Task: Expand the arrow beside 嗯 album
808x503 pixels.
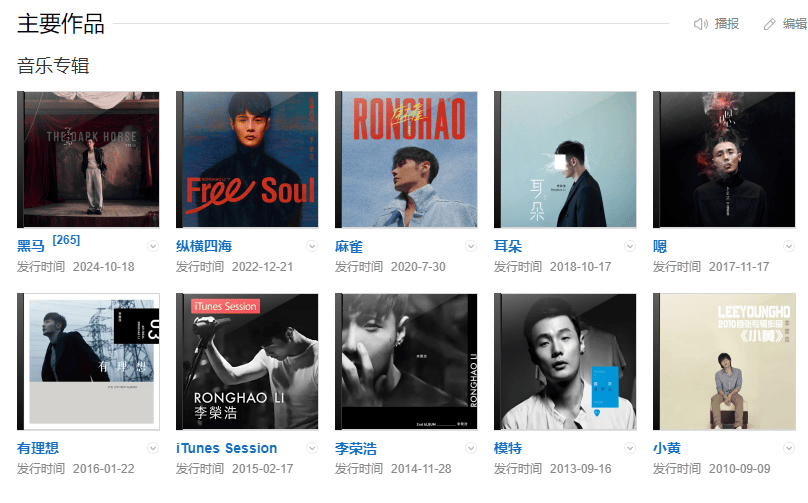Action: click(x=789, y=246)
